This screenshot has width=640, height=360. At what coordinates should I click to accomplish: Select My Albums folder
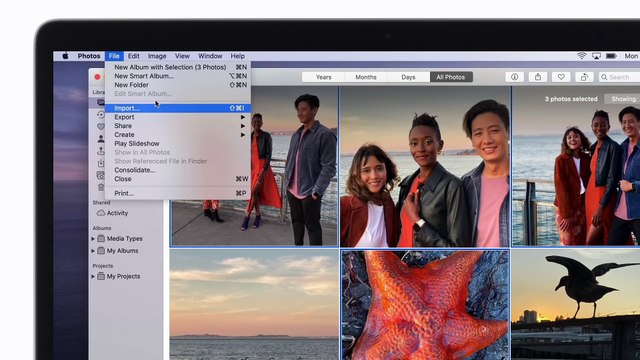[x=118, y=251]
